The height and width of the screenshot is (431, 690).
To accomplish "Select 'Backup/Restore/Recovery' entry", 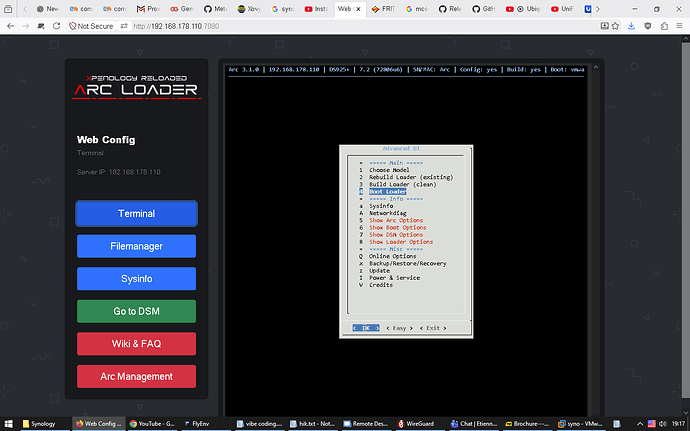I will pyautogui.click(x=407, y=263).
